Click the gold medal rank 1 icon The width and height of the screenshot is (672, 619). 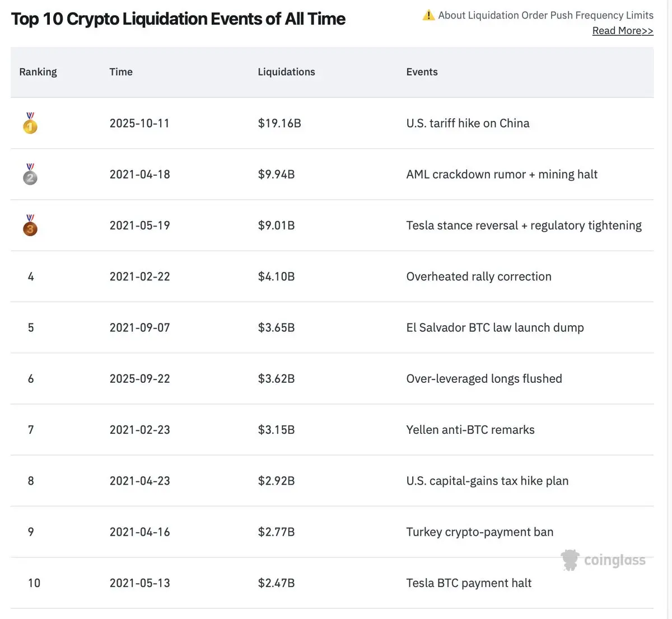coord(30,124)
